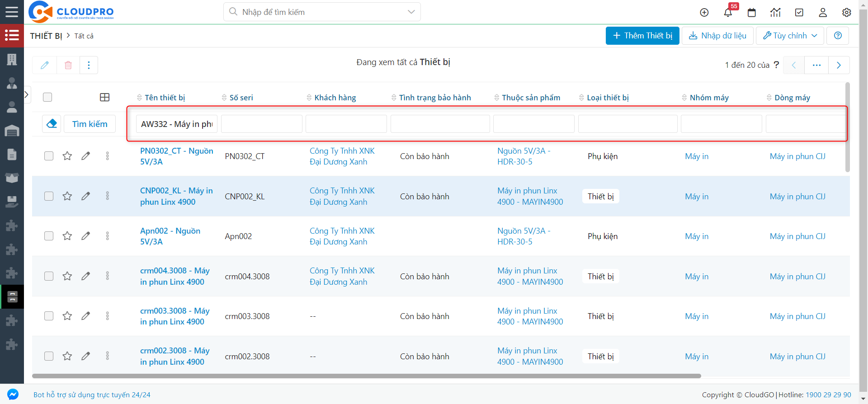Sort by Tên thiết bị column
The image size is (868, 404).
[x=161, y=98]
